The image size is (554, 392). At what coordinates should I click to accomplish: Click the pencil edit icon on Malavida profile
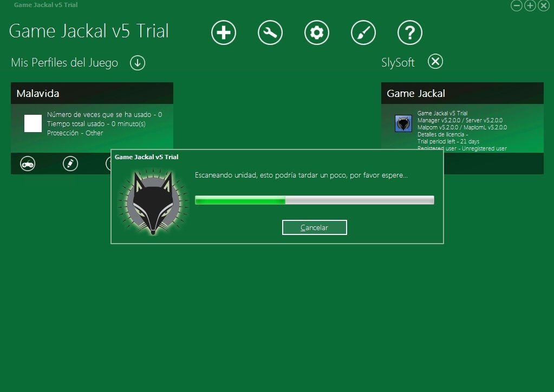(x=70, y=164)
